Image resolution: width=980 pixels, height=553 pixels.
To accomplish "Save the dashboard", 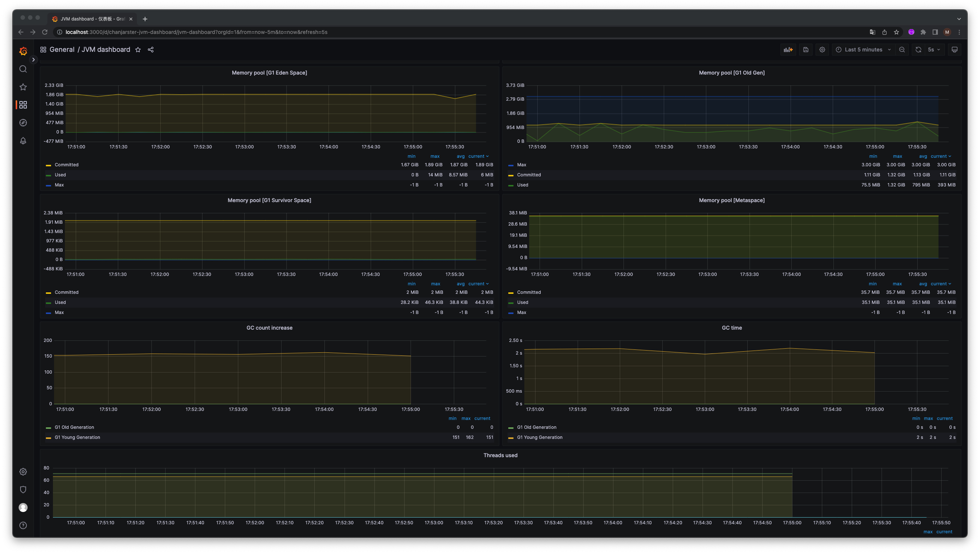I will click(x=806, y=50).
